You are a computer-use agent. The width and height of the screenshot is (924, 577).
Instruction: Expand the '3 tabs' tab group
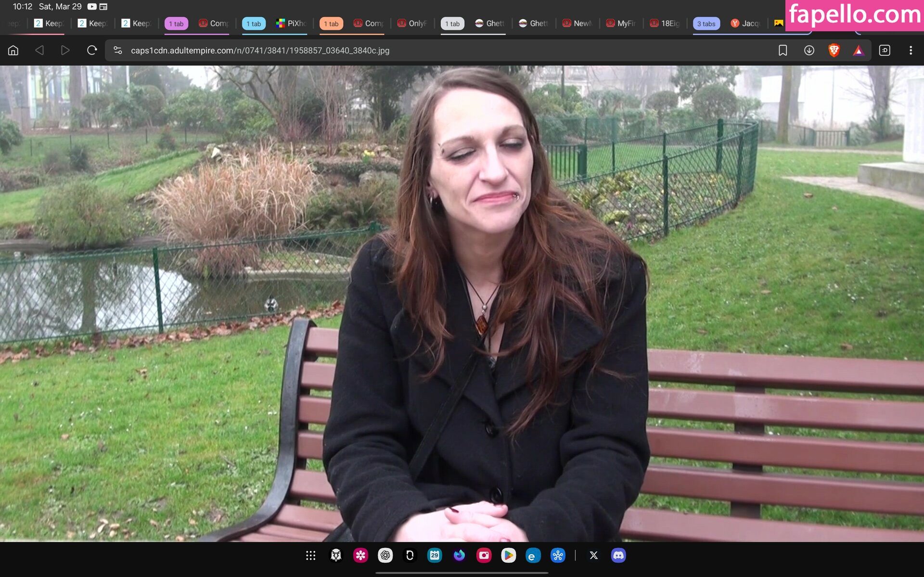coord(706,24)
